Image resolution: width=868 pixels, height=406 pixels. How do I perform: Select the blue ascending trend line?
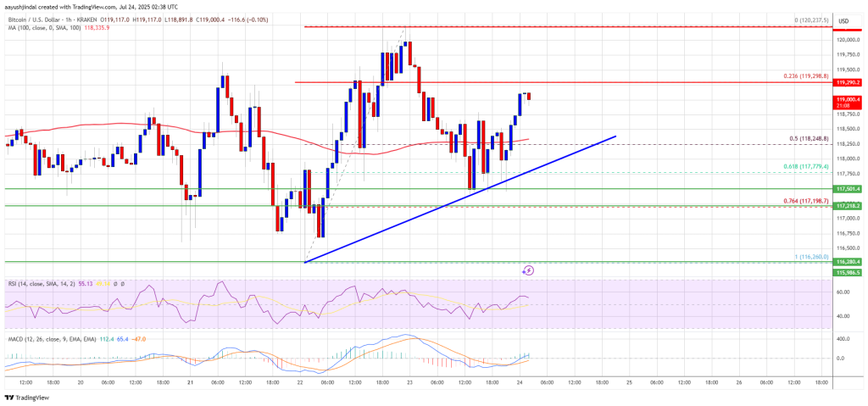coord(460,199)
